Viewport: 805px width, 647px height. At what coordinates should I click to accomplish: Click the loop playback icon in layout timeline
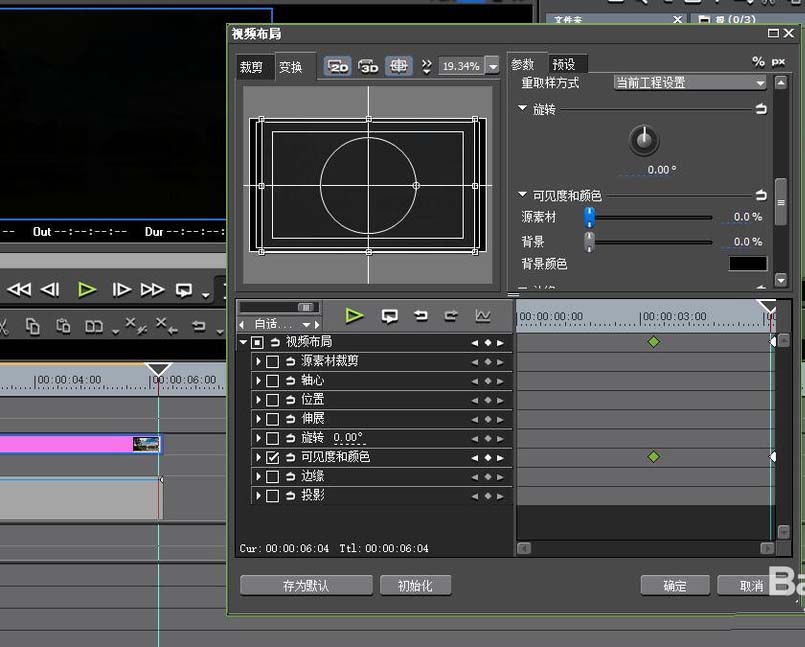coord(390,316)
